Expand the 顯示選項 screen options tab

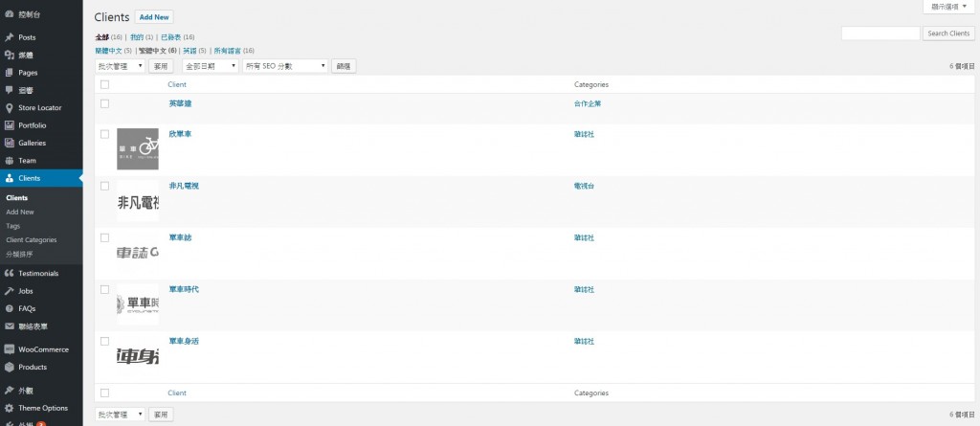tap(948, 7)
